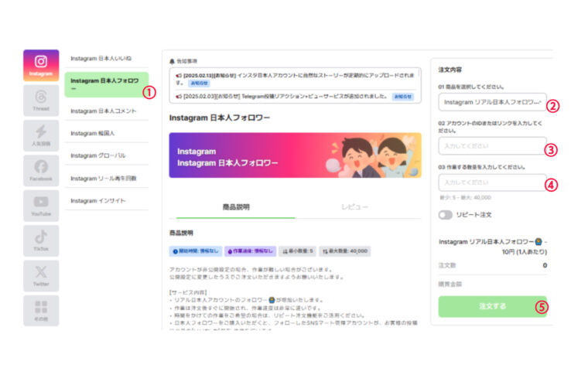Switch to the 商品説明 tab
The width and height of the screenshot is (588, 392).
pyautogui.click(x=236, y=207)
